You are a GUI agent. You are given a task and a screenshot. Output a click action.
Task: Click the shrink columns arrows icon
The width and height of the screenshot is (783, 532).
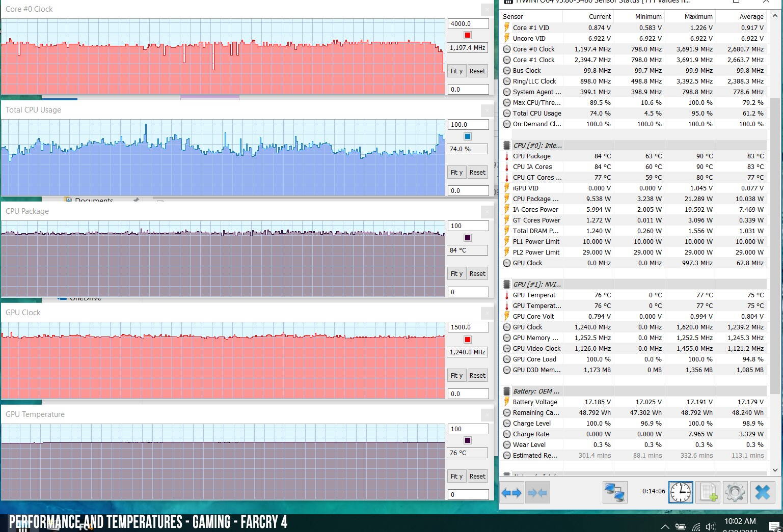click(537, 492)
